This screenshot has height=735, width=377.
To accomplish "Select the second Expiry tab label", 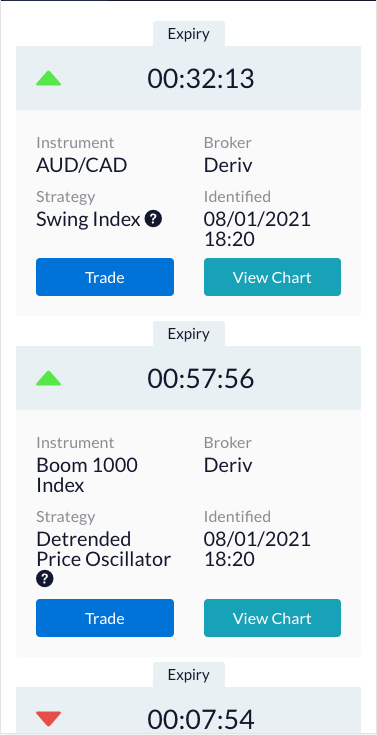I will (x=189, y=334).
